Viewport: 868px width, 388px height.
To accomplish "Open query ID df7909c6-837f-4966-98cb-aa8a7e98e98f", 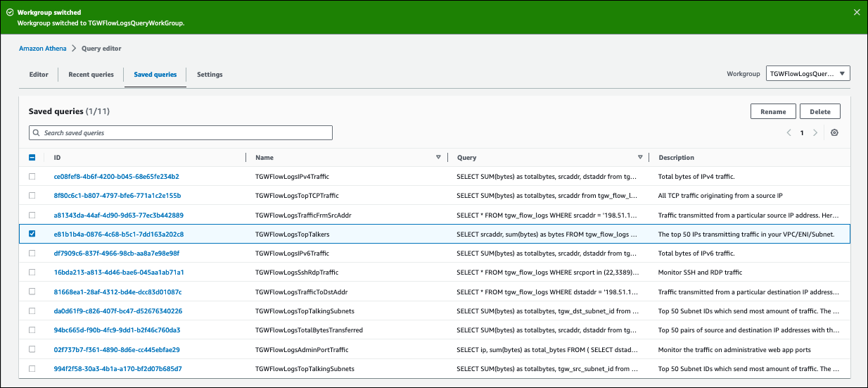I will [x=116, y=253].
